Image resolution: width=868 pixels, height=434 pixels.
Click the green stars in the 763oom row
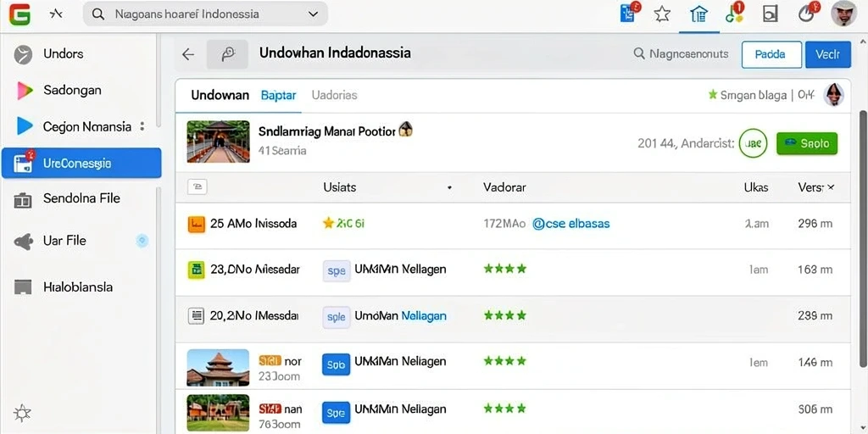tap(505, 409)
